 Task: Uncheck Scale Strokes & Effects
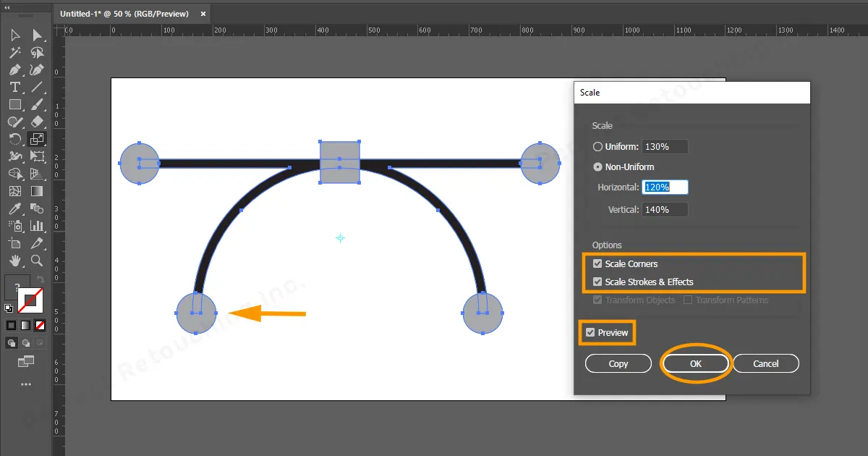click(x=597, y=282)
